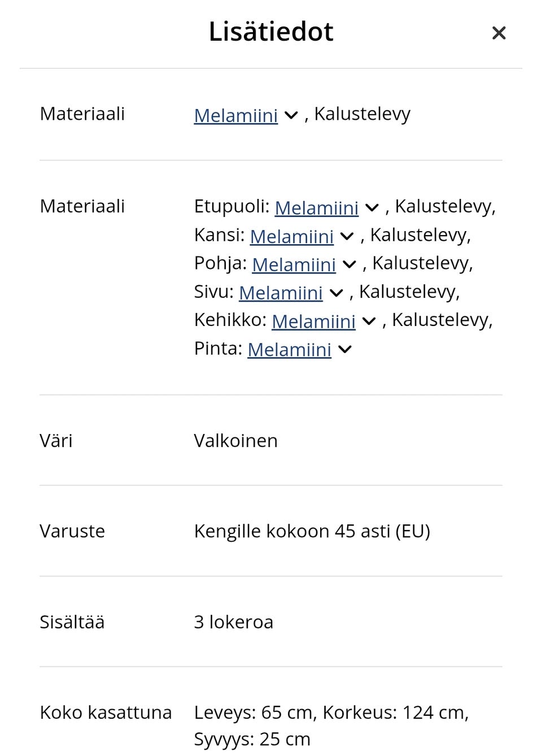Expand the Melamiini chevron in Pohja line
Screen dimensions: 542x756
[349, 264]
